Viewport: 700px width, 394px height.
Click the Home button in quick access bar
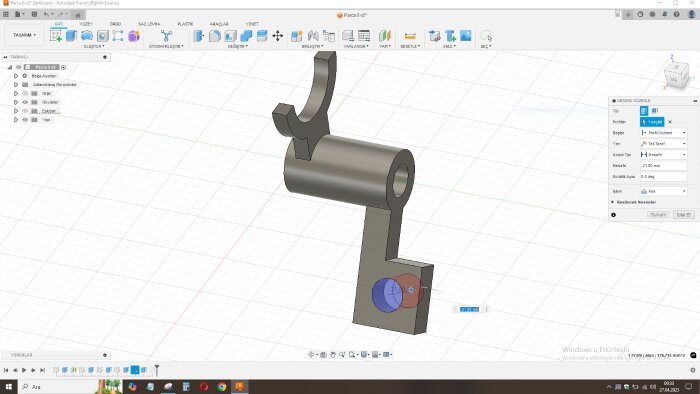[x=78, y=15]
